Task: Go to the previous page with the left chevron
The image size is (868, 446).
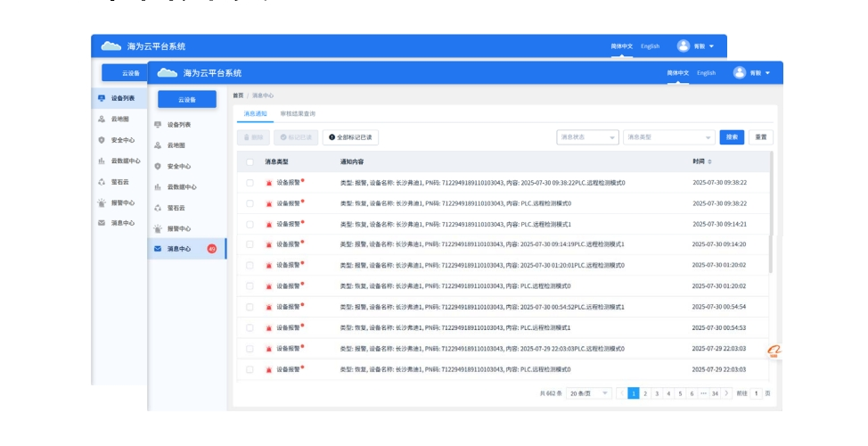Action: point(622,393)
